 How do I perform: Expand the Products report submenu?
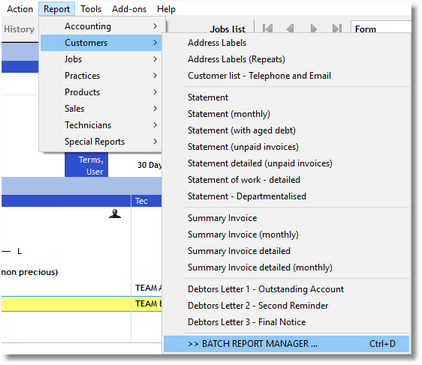tap(101, 92)
